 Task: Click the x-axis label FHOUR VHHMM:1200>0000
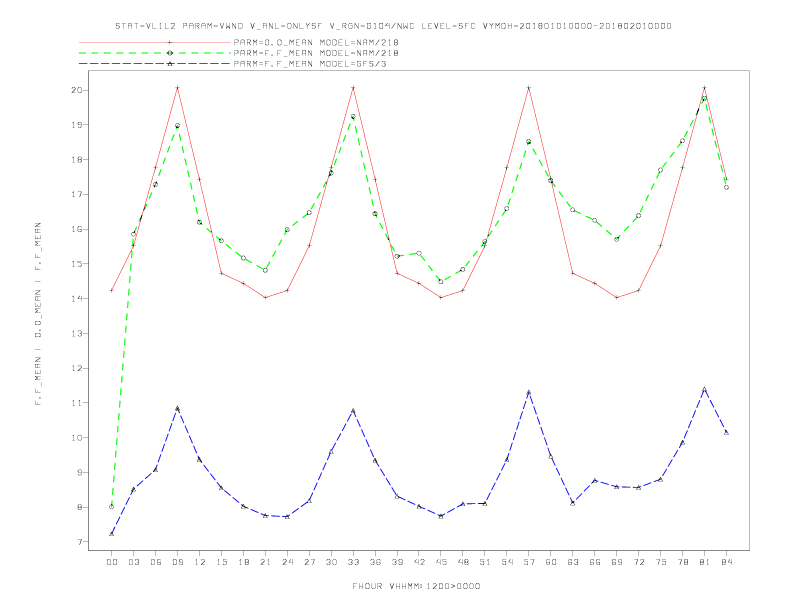416,586
